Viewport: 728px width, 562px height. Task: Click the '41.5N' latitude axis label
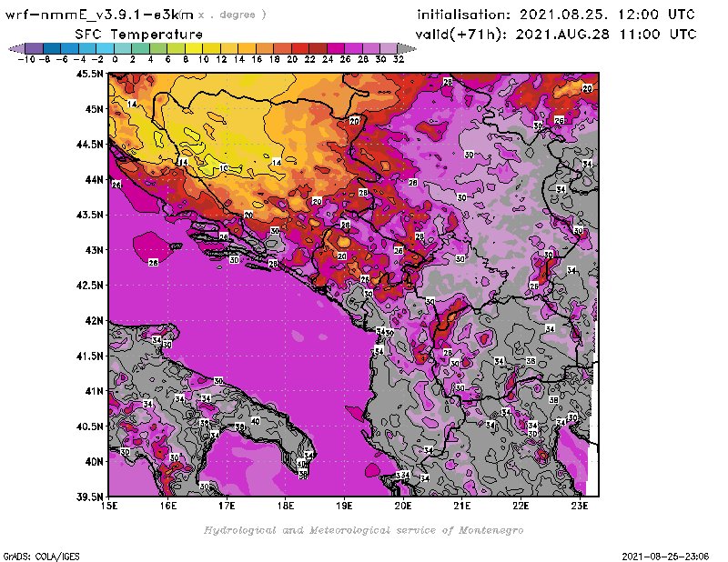coord(89,356)
